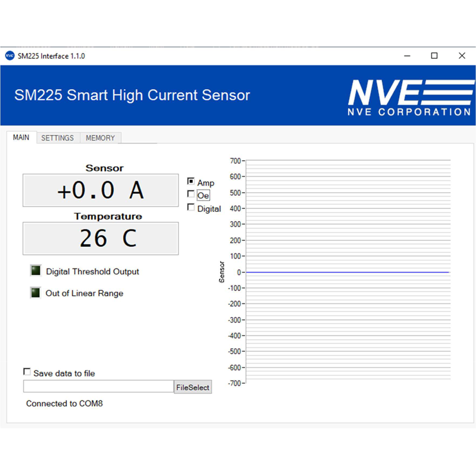Open the MEMORY tab

[101, 138]
